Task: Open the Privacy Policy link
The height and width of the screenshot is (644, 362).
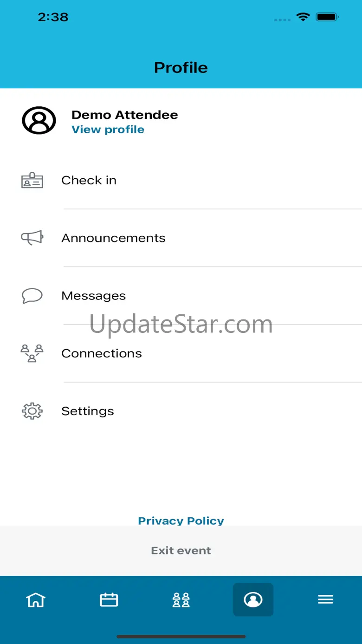Action: 181,520
